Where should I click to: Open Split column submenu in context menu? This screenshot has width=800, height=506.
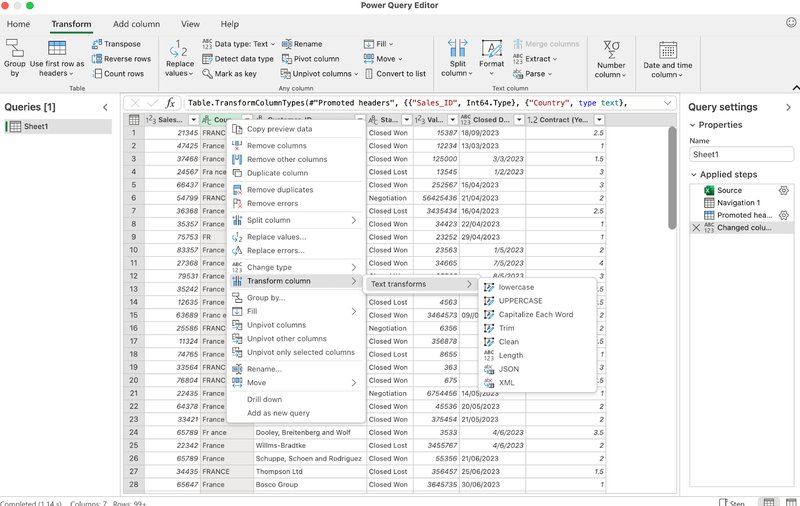tap(296, 220)
